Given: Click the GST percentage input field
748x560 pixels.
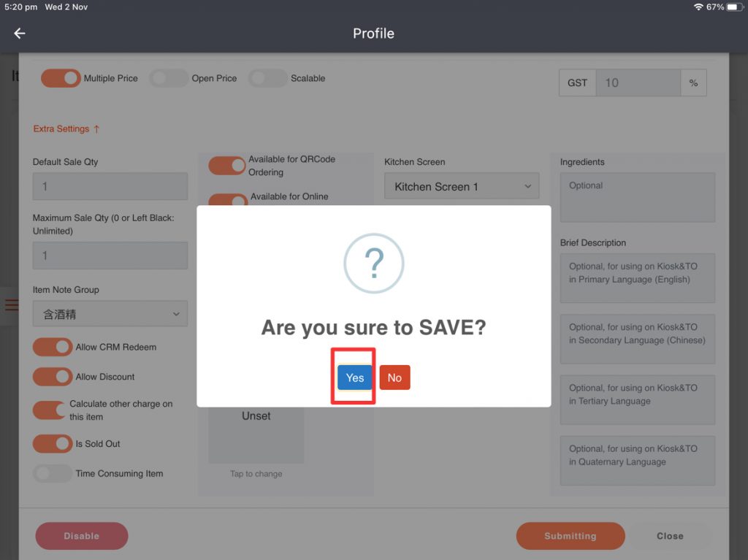Looking at the screenshot, I should click(638, 83).
